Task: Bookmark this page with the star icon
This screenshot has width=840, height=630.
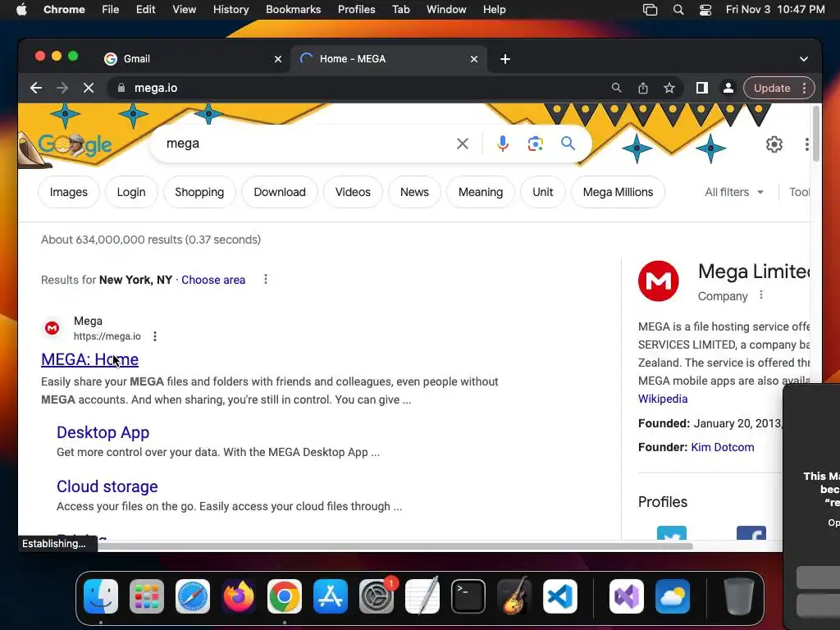Action: tap(669, 88)
